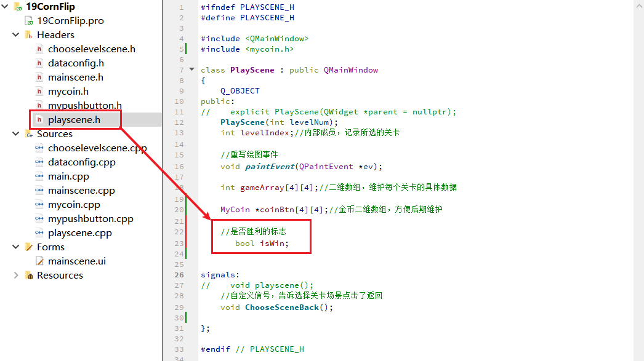Click the mainscene.ui form icon
644x361 pixels.
coord(39,261)
